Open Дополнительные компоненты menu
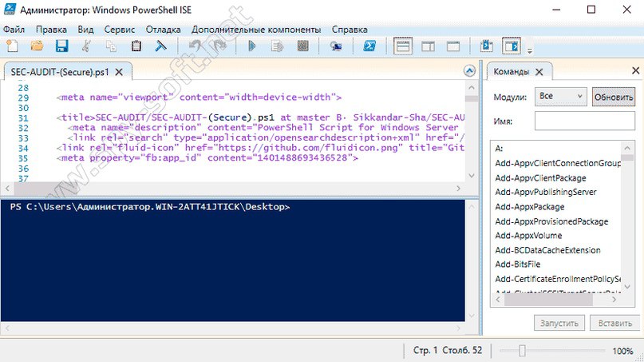Image resolution: width=644 pixels, height=362 pixels. click(x=256, y=30)
